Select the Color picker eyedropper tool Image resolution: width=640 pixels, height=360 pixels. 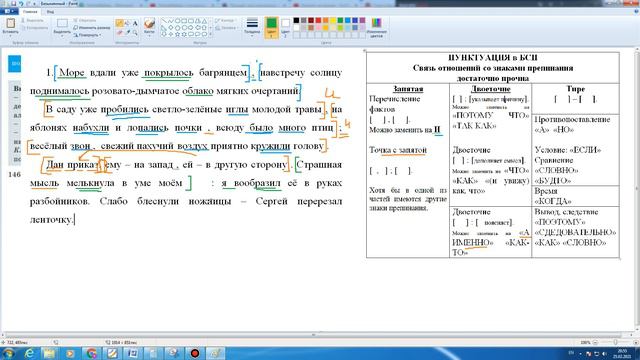pyautogui.click(x=127, y=33)
